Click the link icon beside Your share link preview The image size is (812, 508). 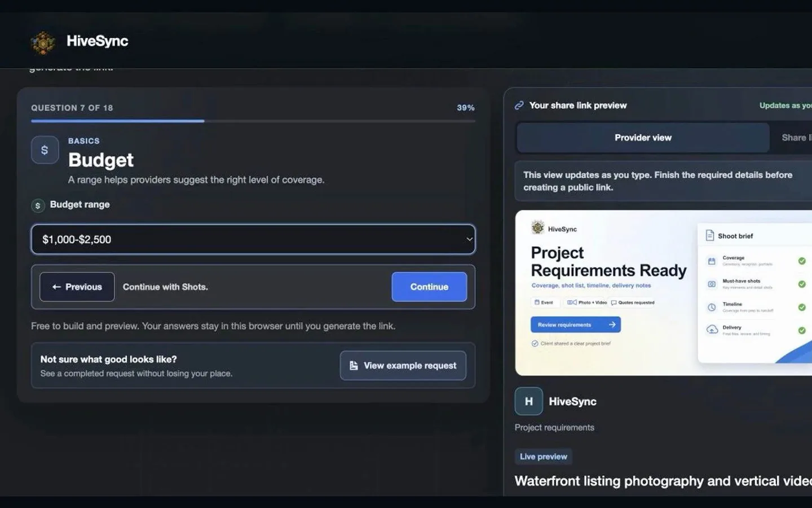519,106
